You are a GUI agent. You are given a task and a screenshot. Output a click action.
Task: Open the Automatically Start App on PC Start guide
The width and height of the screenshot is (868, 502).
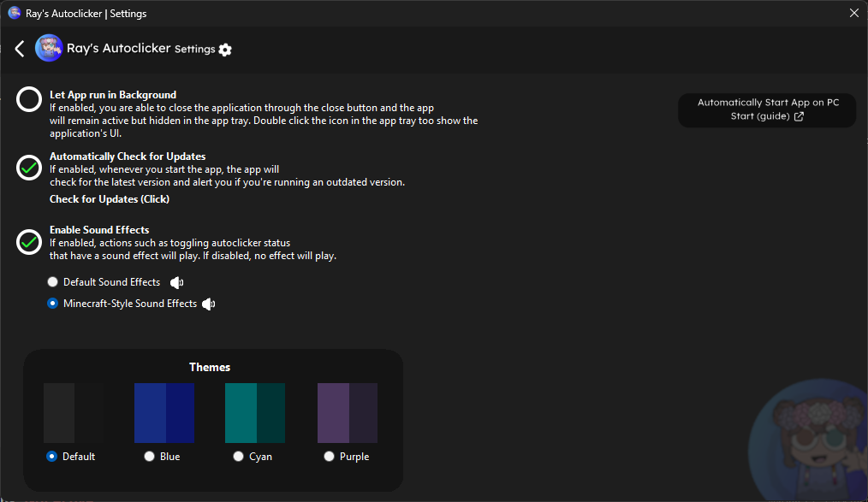click(767, 109)
